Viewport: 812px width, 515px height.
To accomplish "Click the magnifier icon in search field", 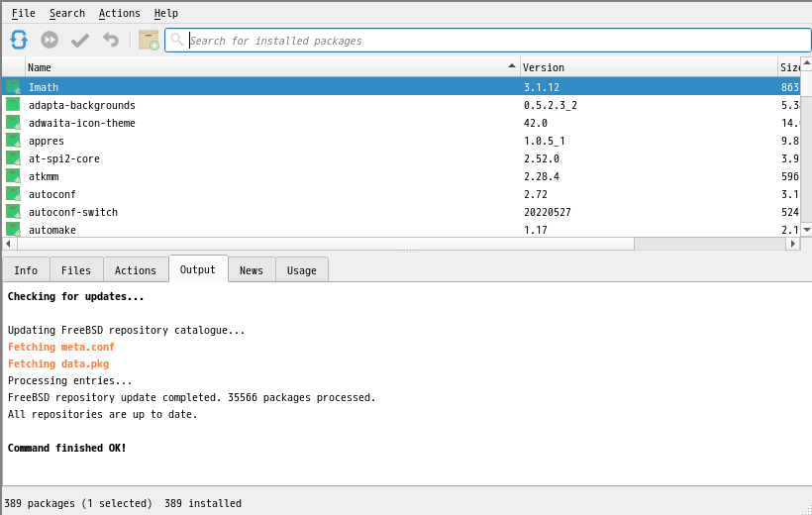I will tap(177, 41).
